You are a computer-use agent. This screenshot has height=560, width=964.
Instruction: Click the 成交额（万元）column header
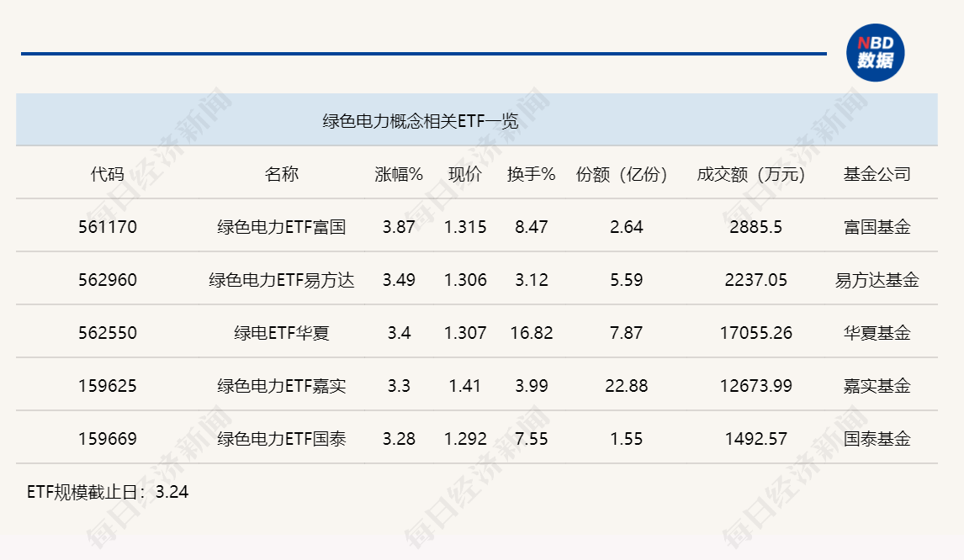coord(751,174)
